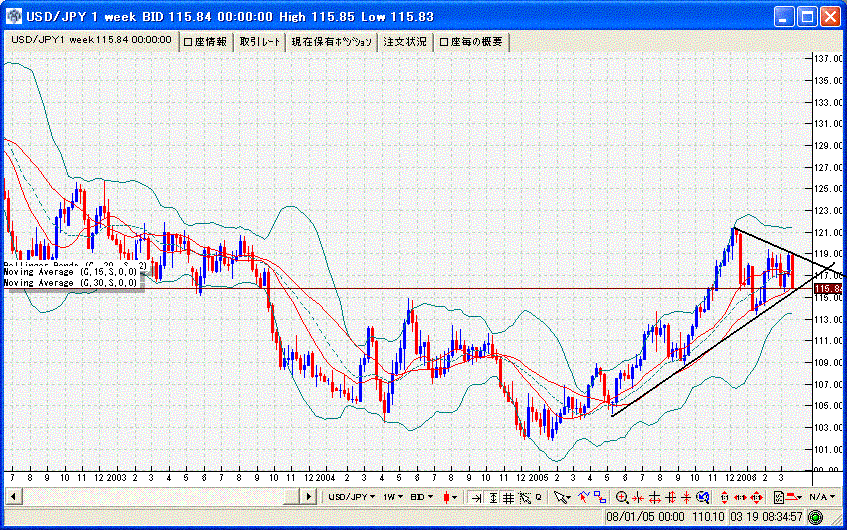
Task: Toggle the grid lines icon in toolbar
Action: [509, 497]
